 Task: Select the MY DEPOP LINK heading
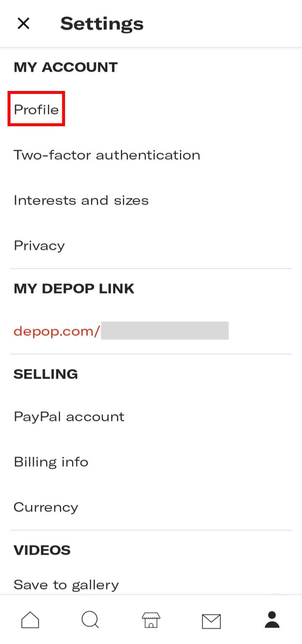74,288
